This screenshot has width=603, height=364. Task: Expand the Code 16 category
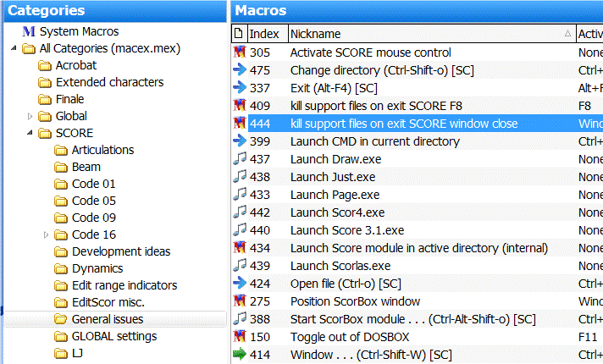46,234
